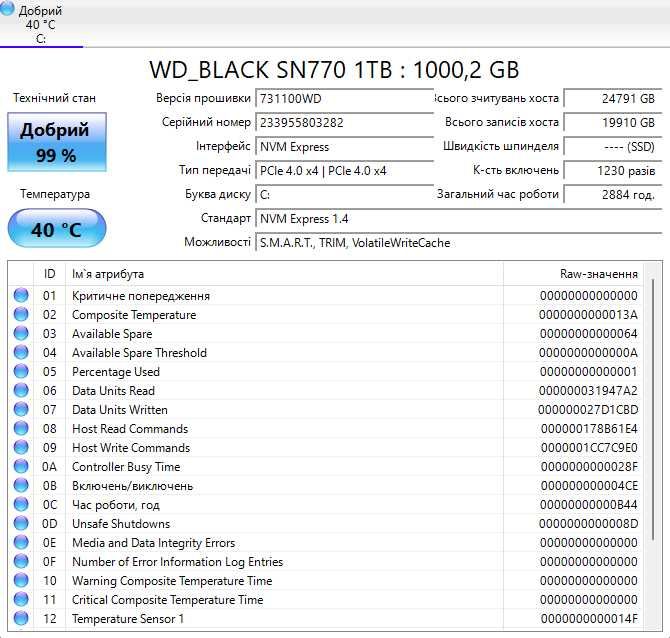
Task: Select the Data Units Read attribute name
Action: pos(113,391)
